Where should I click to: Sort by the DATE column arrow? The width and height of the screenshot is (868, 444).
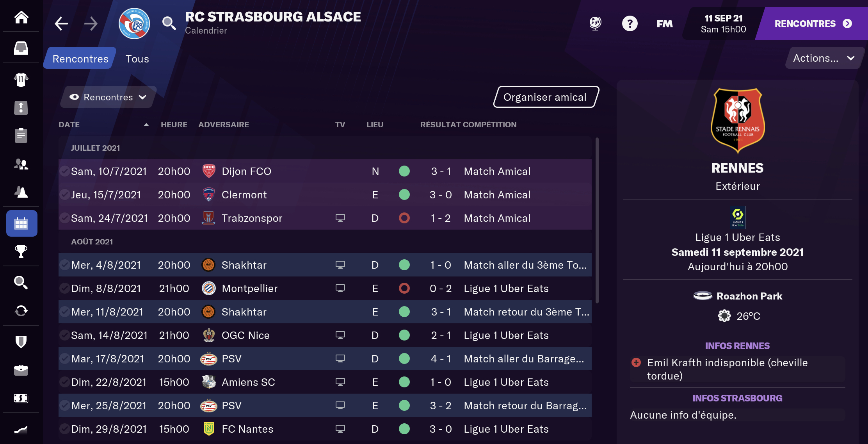click(146, 125)
